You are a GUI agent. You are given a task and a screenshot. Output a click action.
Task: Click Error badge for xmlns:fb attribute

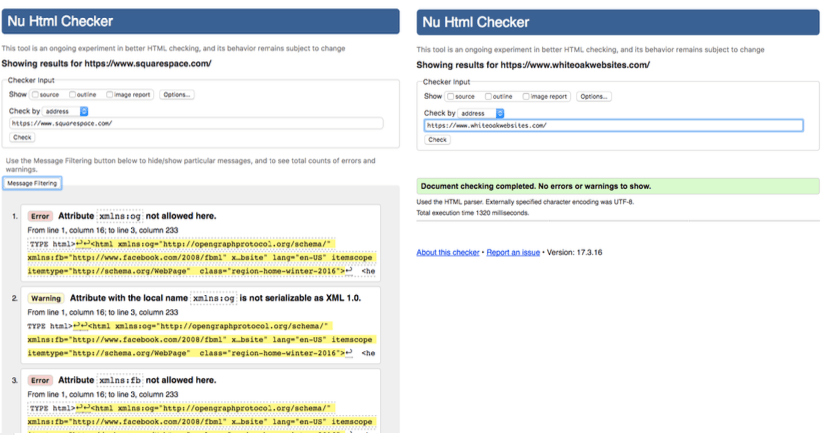pyautogui.click(x=40, y=380)
